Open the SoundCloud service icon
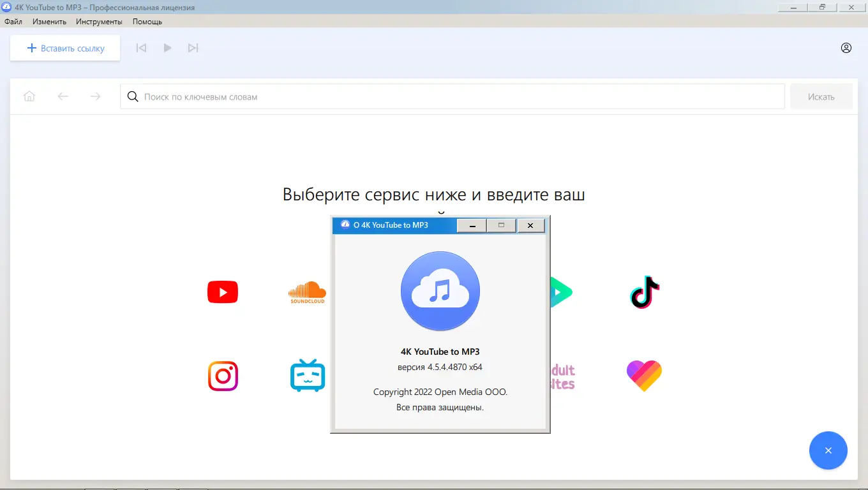The height and width of the screenshot is (490, 868). [307, 292]
